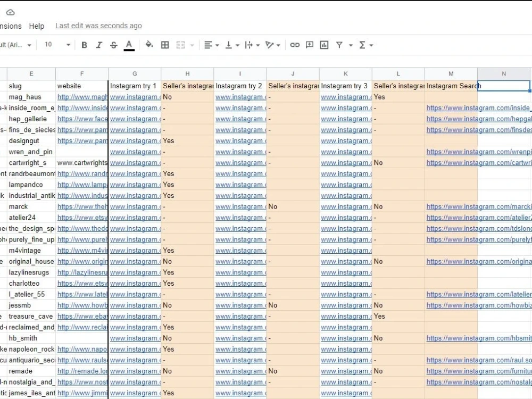
Task: Expand filter views dropdown arrow
Action: (351, 45)
